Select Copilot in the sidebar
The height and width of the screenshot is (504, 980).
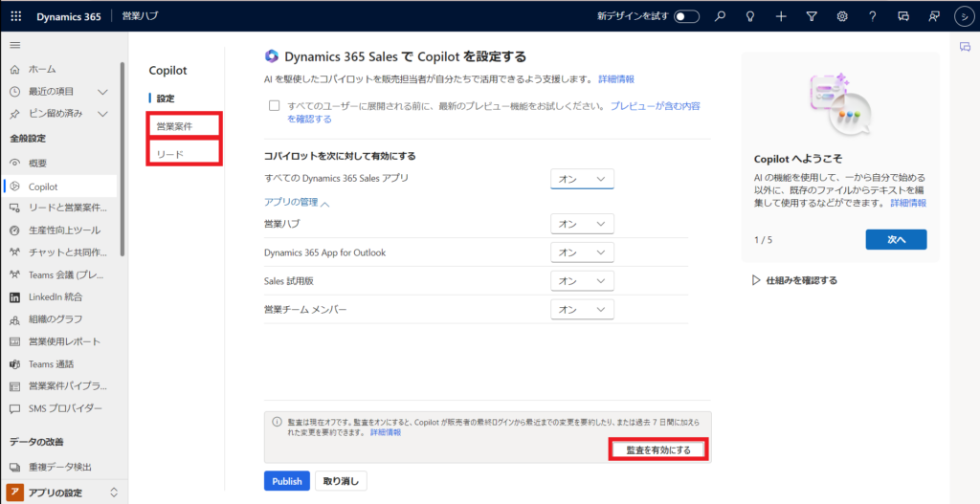(60, 186)
